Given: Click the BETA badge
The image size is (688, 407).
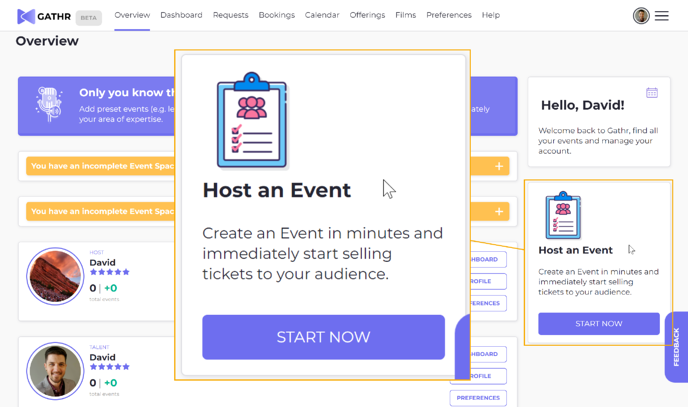Looking at the screenshot, I should [x=89, y=18].
